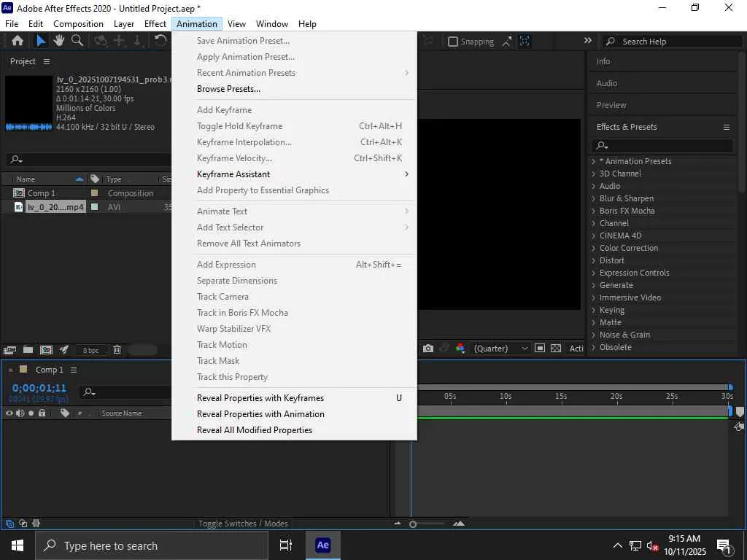
Task: Expand Noise & Grain effects category
Action: (594, 335)
